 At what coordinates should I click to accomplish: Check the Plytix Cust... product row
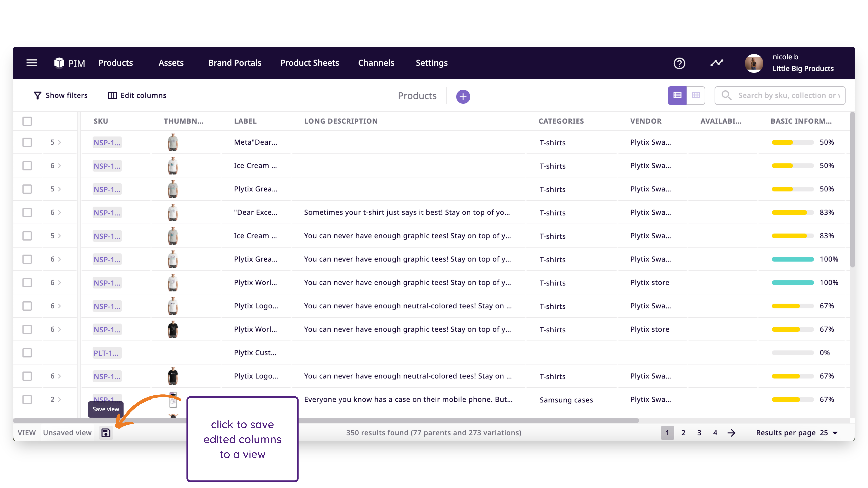point(27,353)
